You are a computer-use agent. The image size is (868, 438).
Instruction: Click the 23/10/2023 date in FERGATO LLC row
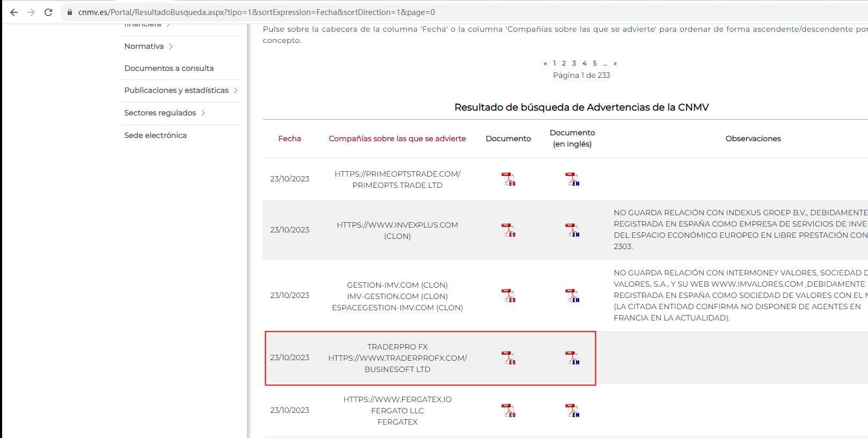coord(290,410)
